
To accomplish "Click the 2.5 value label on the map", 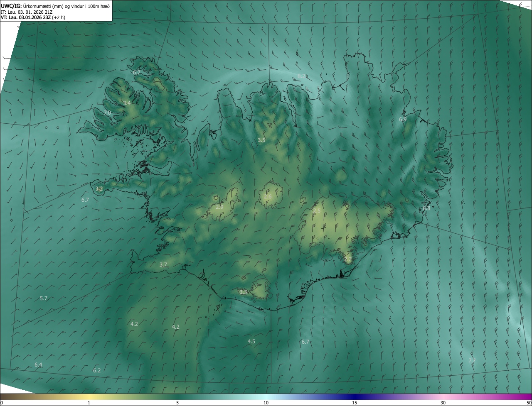I will tap(317, 211).
